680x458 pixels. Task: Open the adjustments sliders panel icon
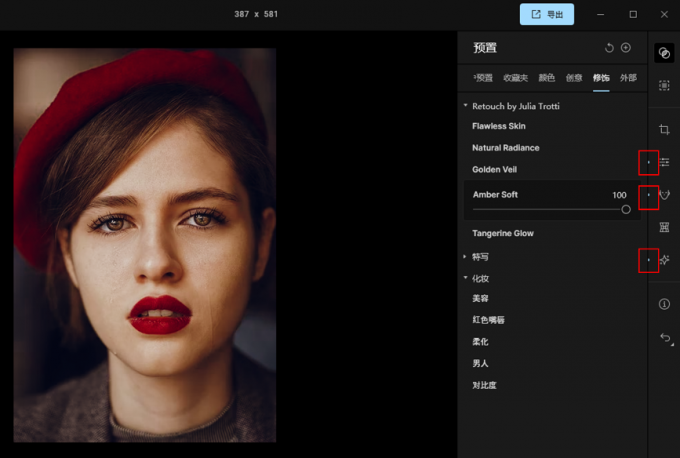click(x=664, y=162)
